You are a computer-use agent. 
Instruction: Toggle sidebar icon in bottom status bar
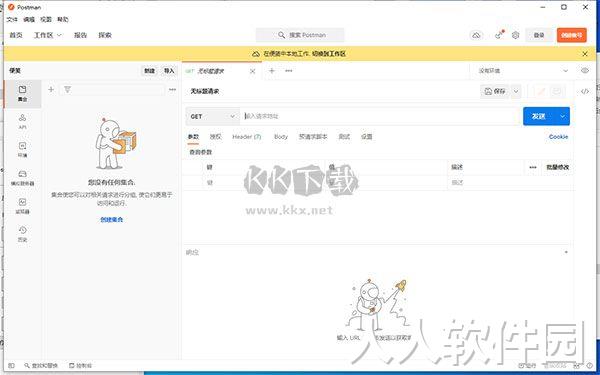click(11, 365)
